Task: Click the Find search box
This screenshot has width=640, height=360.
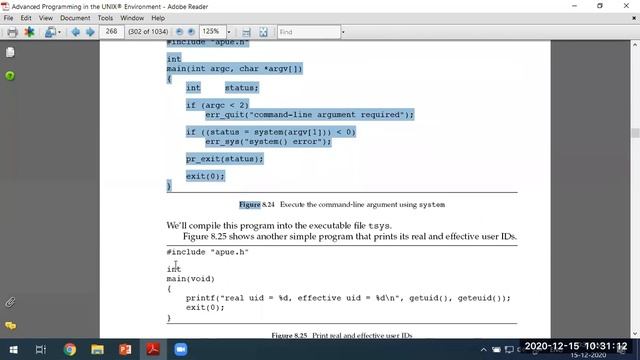Action: [x=309, y=32]
